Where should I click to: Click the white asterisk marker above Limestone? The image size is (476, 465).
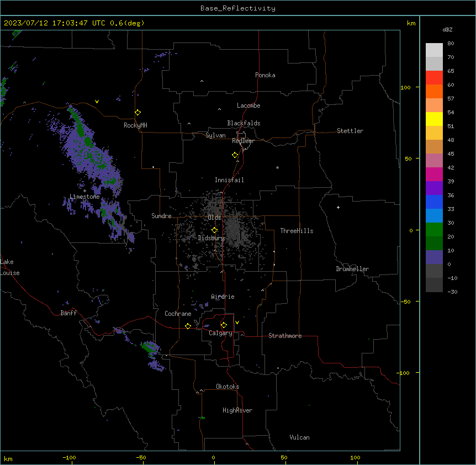click(x=84, y=191)
